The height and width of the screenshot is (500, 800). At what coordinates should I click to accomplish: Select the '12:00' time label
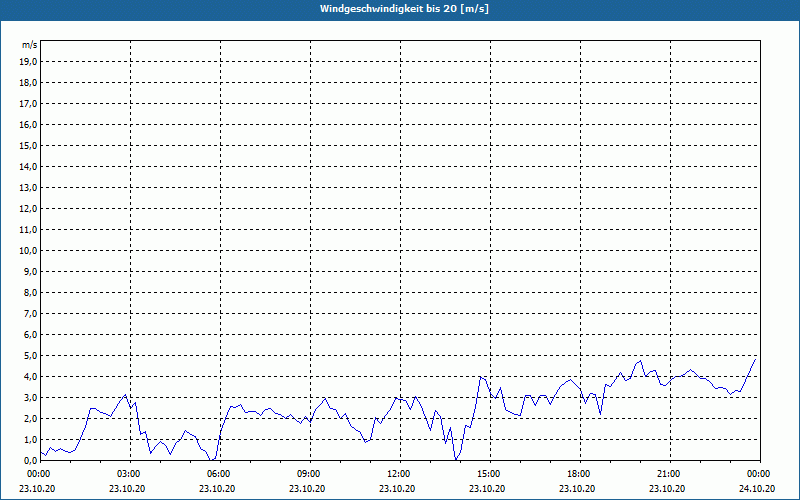click(x=399, y=474)
